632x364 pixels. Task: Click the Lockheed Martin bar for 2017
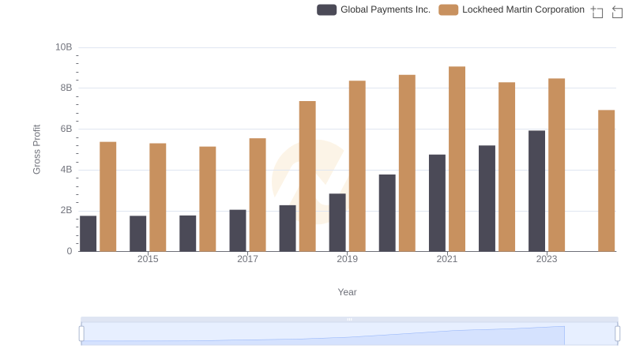tap(258, 195)
